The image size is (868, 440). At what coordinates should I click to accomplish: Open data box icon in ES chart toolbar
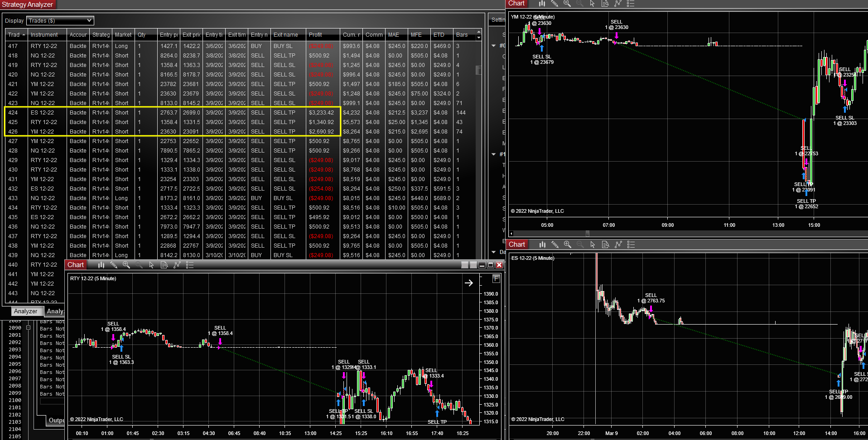[x=605, y=244]
